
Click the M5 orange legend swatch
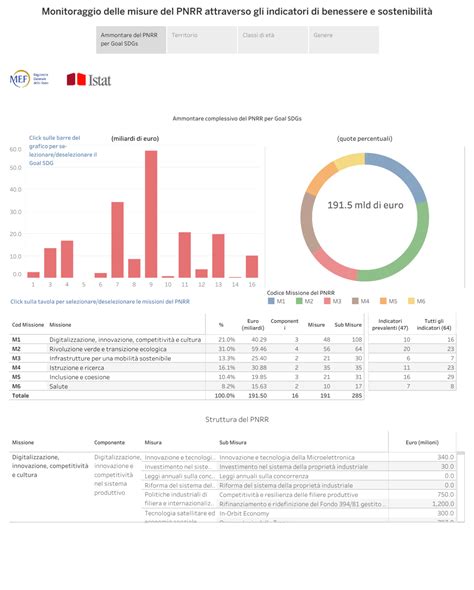coord(383,301)
